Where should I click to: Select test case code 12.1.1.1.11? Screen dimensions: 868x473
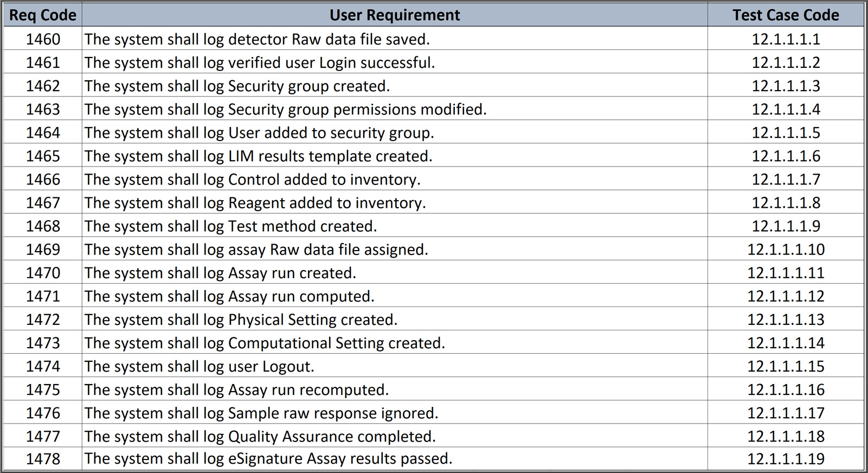point(786,272)
